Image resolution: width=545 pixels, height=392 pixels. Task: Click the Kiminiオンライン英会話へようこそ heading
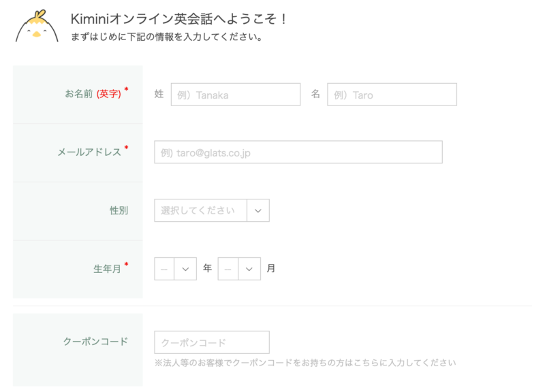pos(180,19)
